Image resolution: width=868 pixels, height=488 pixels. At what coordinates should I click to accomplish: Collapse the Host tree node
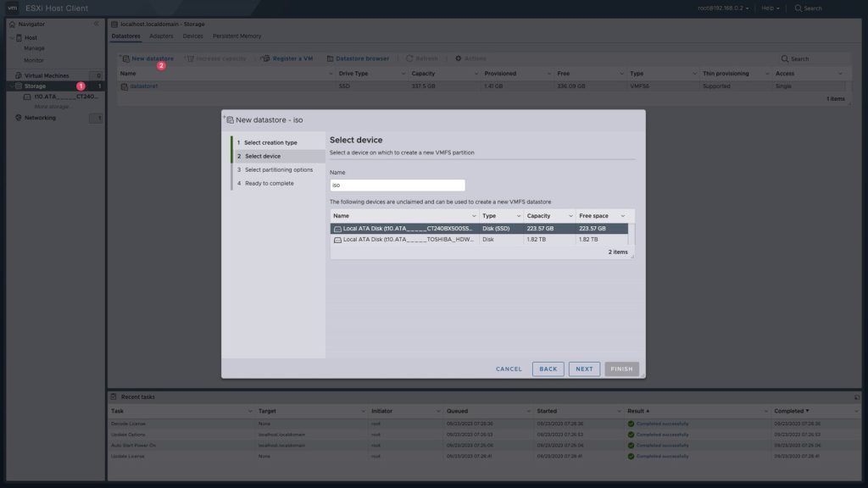(x=12, y=37)
